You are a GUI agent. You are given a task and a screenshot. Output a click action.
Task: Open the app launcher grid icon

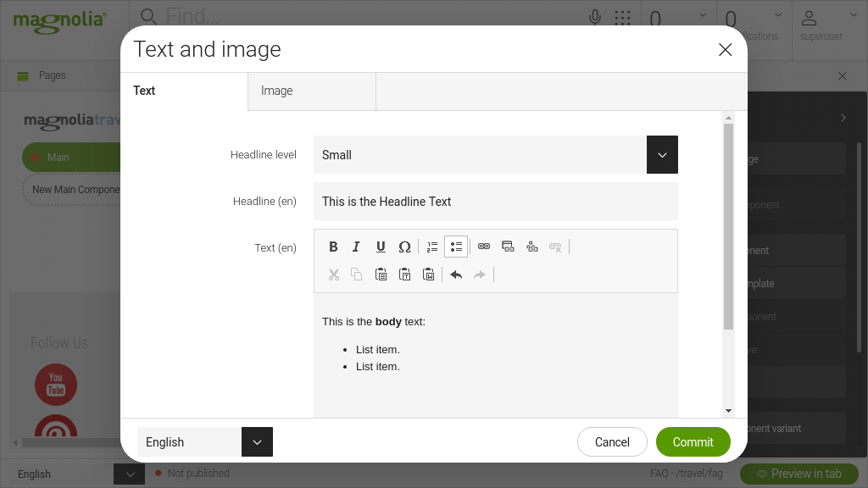click(623, 18)
